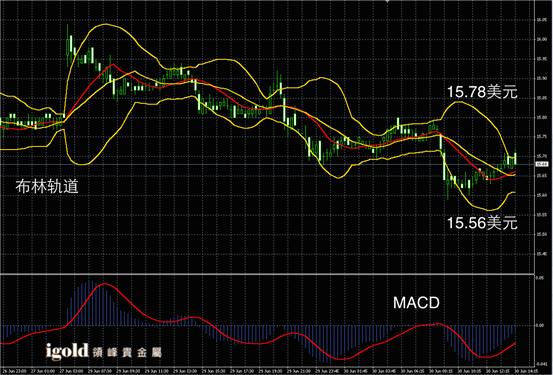Select the 15.78美元 upper band annotation
Viewport: 553px width, 375px height.
(482, 92)
